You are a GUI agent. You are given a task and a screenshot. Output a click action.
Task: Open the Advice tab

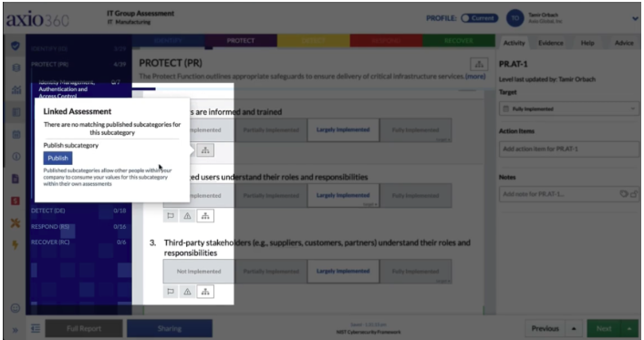coord(624,43)
